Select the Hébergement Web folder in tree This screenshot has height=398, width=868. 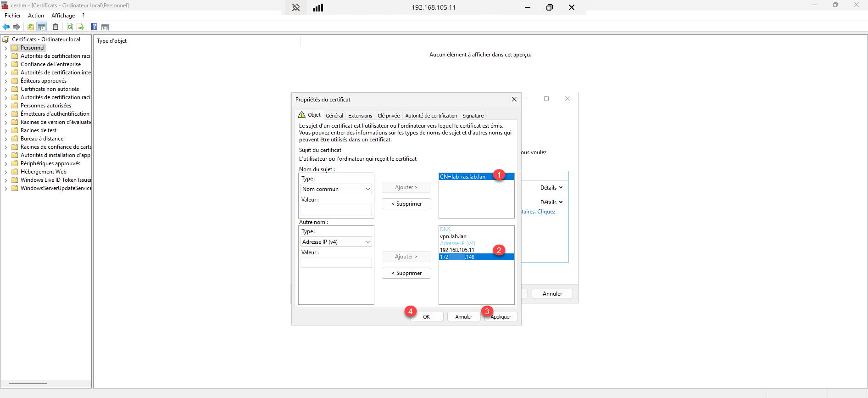[43, 172]
